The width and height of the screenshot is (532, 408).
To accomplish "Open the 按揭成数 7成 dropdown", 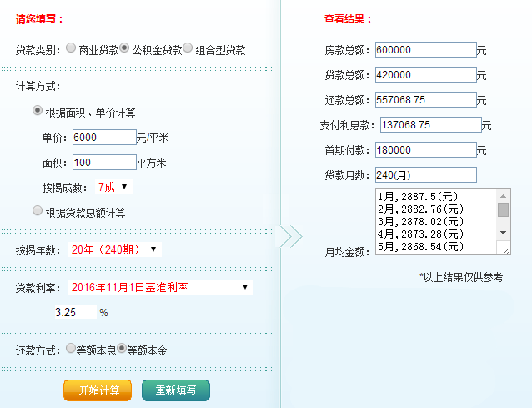I will 113,187.
